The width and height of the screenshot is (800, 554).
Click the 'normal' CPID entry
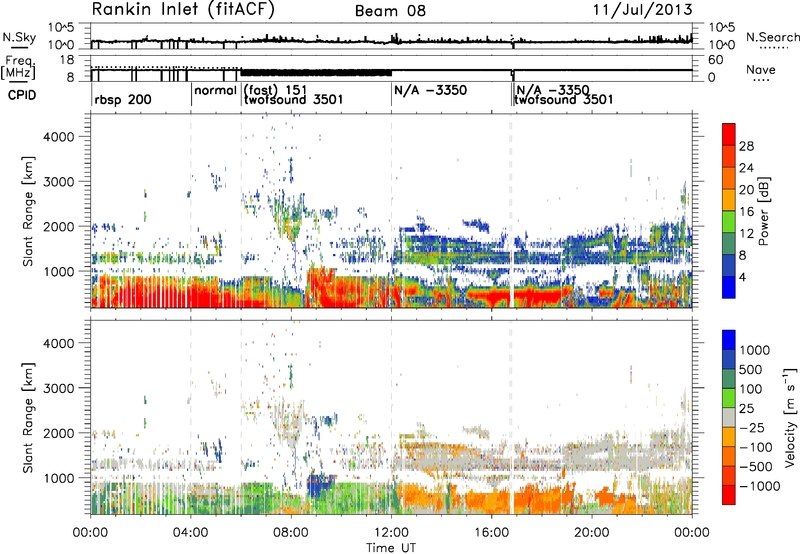(x=215, y=90)
